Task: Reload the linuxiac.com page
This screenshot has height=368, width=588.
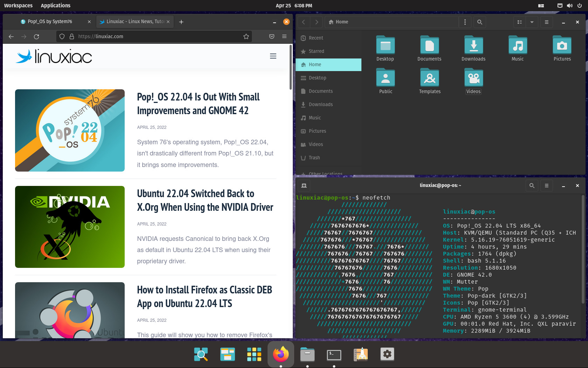Action: click(36, 36)
